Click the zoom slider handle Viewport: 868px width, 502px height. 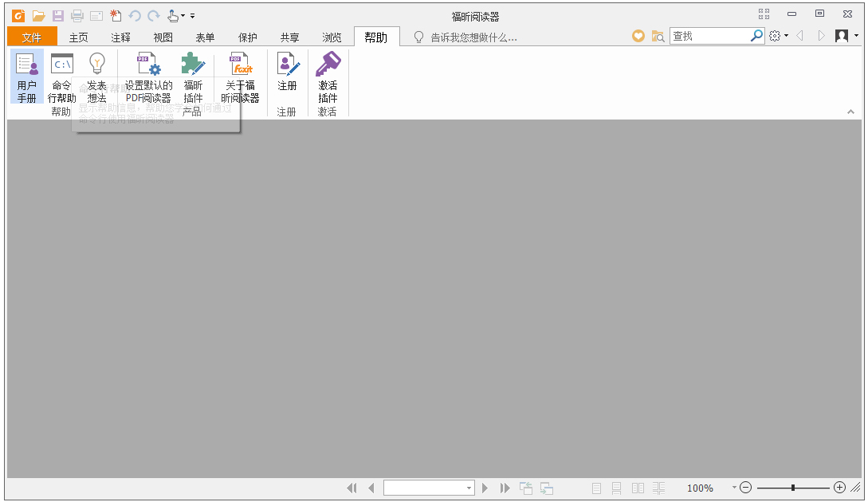point(793,488)
